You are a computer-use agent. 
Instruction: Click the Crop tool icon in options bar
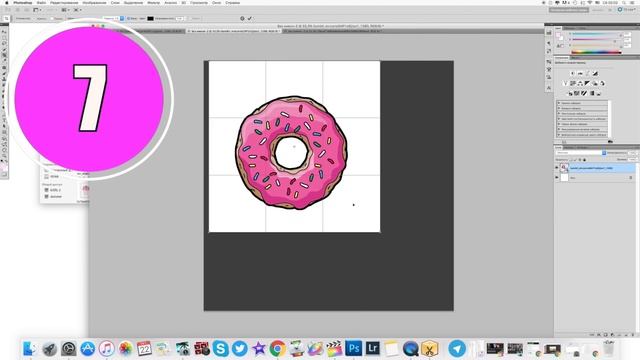[7, 18]
